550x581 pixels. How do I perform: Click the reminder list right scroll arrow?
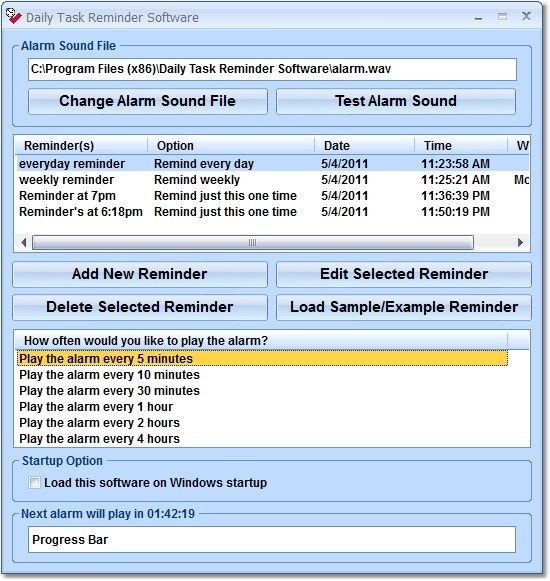520,243
